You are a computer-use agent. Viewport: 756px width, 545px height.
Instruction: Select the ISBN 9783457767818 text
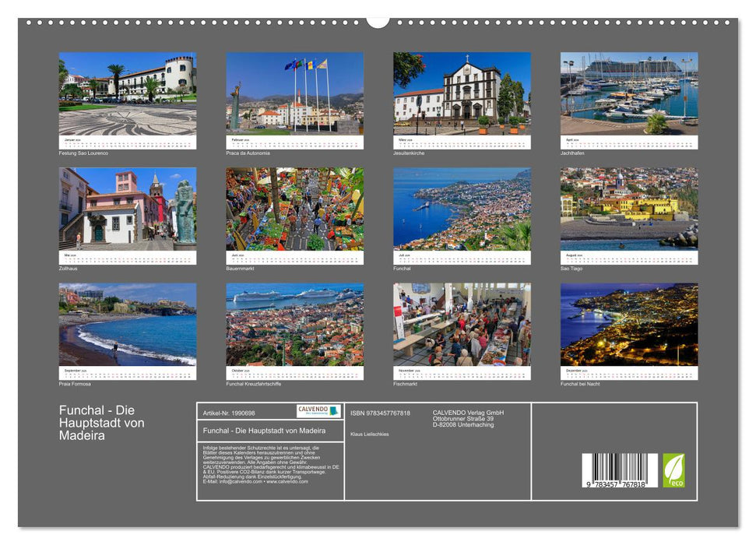tap(378, 413)
